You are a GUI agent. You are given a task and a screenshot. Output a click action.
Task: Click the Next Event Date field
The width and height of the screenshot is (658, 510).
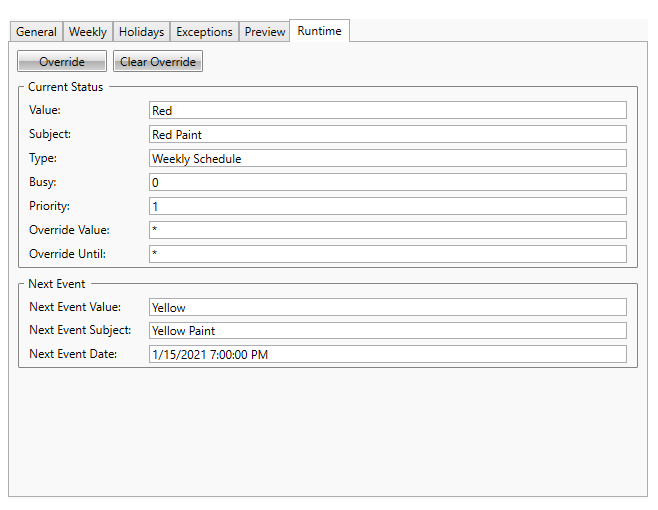[387, 354]
